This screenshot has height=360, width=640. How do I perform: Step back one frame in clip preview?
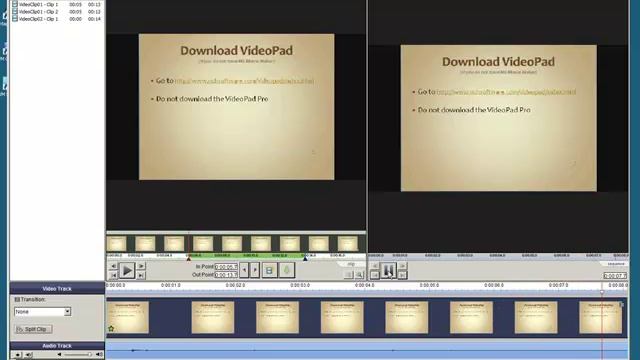(113, 266)
